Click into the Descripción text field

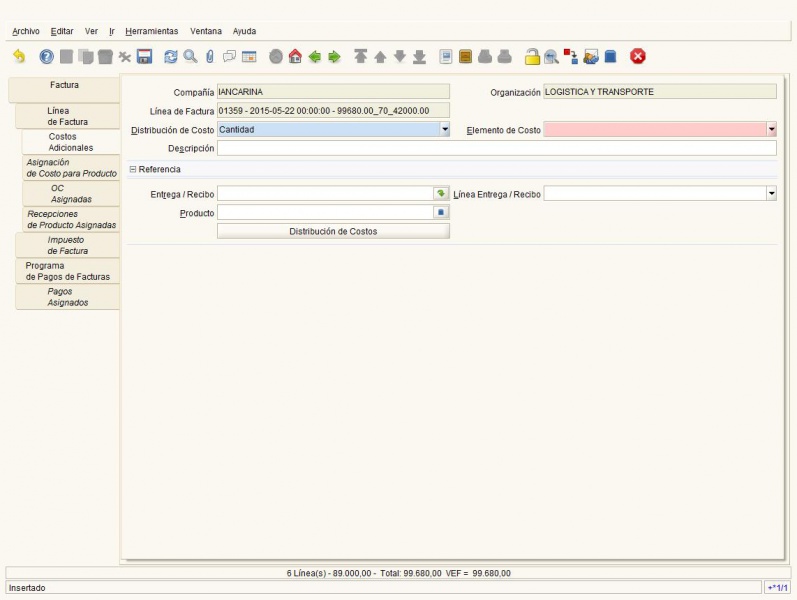tap(496, 148)
